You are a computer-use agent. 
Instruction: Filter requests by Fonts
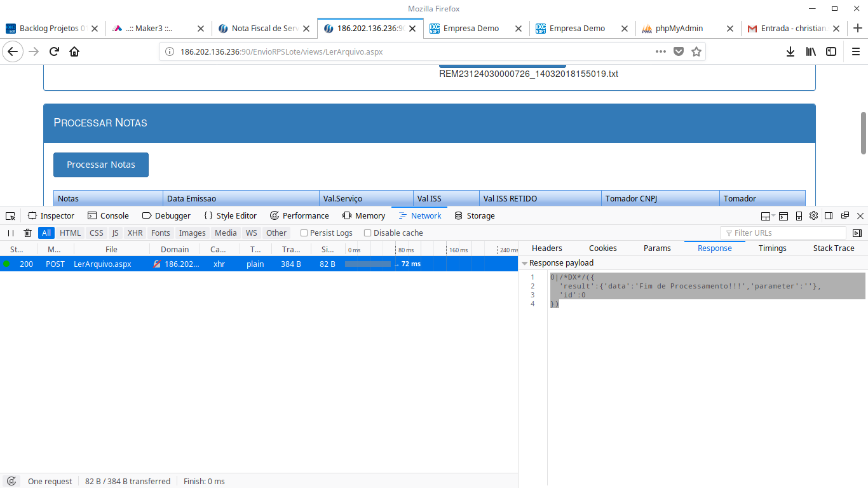(x=161, y=233)
